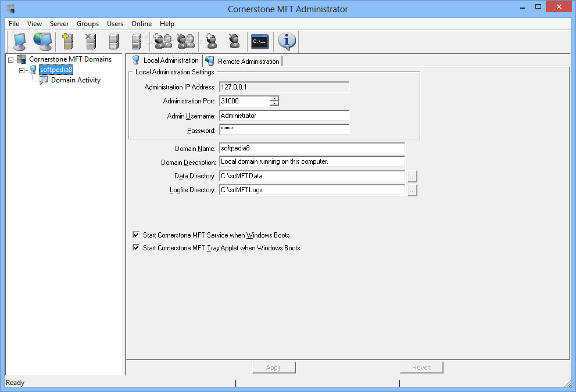Switch to the Remote Administration tab

coord(242,62)
